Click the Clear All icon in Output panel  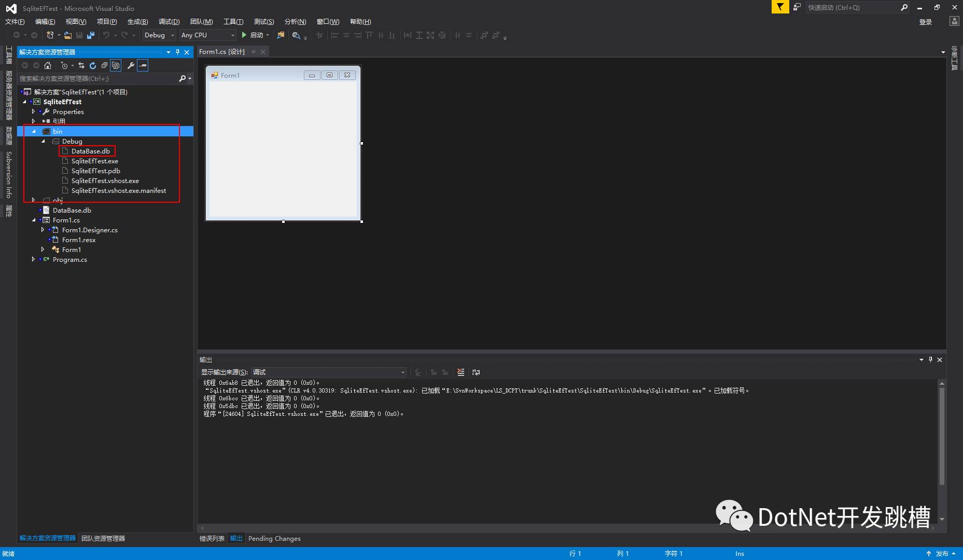point(460,372)
